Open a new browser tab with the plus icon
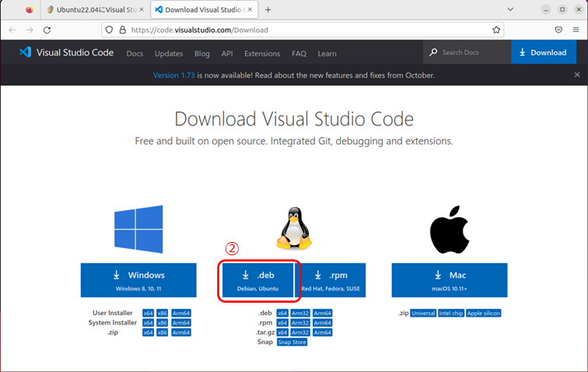Image resolution: width=588 pixels, height=372 pixels. coord(268,9)
